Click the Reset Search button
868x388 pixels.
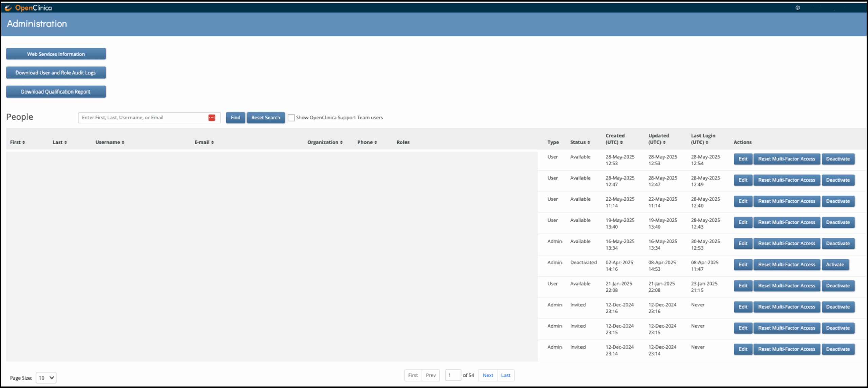pos(265,118)
